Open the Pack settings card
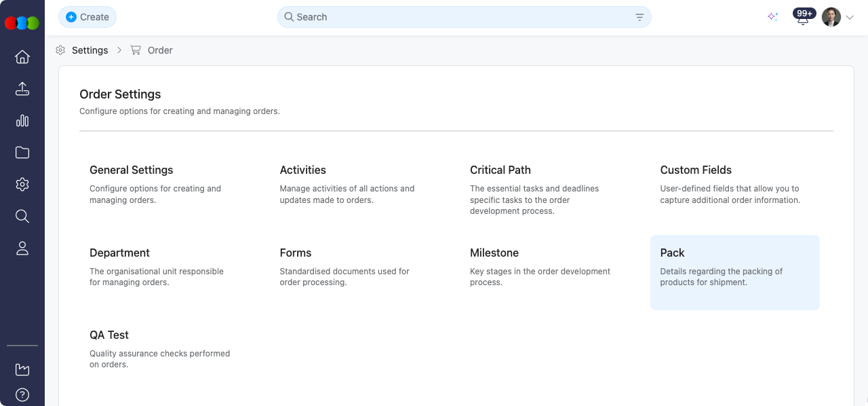This screenshot has width=868, height=406. pyautogui.click(x=734, y=272)
